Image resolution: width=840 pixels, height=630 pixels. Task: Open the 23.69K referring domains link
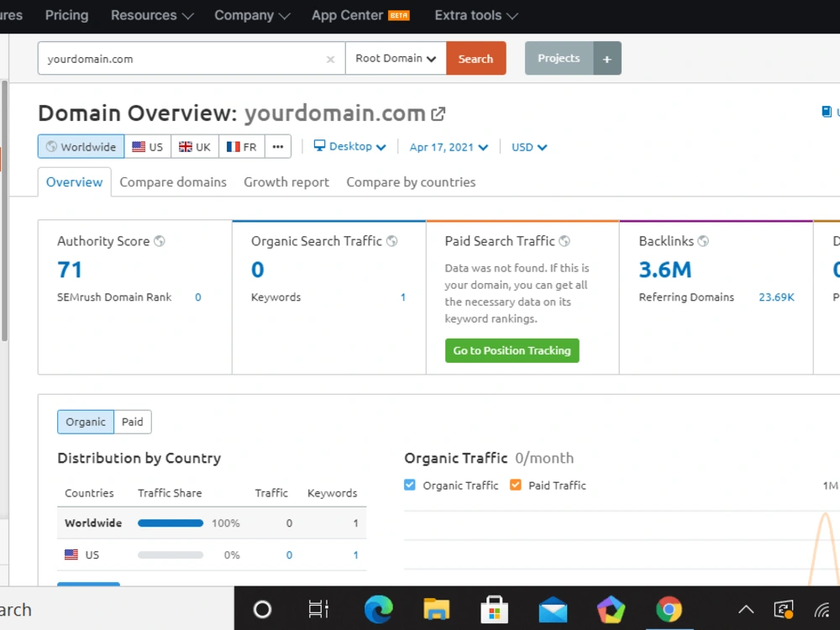tap(776, 297)
